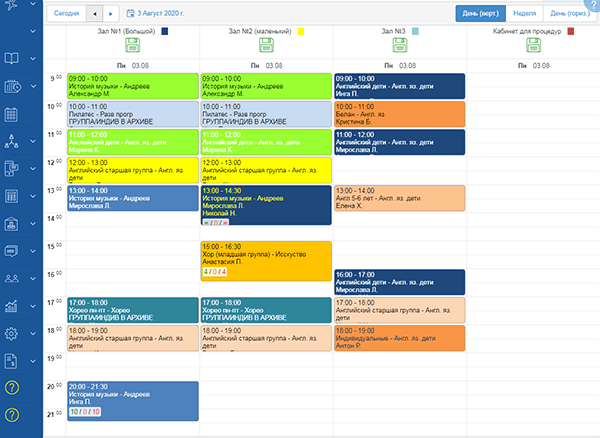
Task: Open the book icon in the sidebar
Action: coord(12,60)
